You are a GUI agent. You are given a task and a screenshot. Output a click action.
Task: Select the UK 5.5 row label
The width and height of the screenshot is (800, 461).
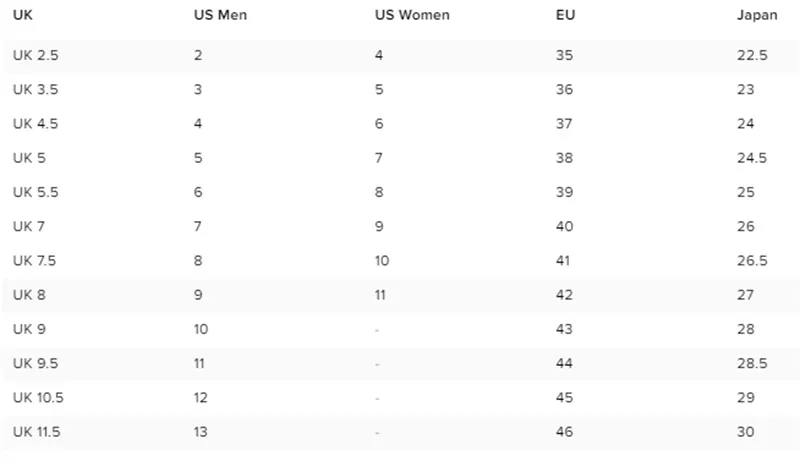pyautogui.click(x=36, y=192)
